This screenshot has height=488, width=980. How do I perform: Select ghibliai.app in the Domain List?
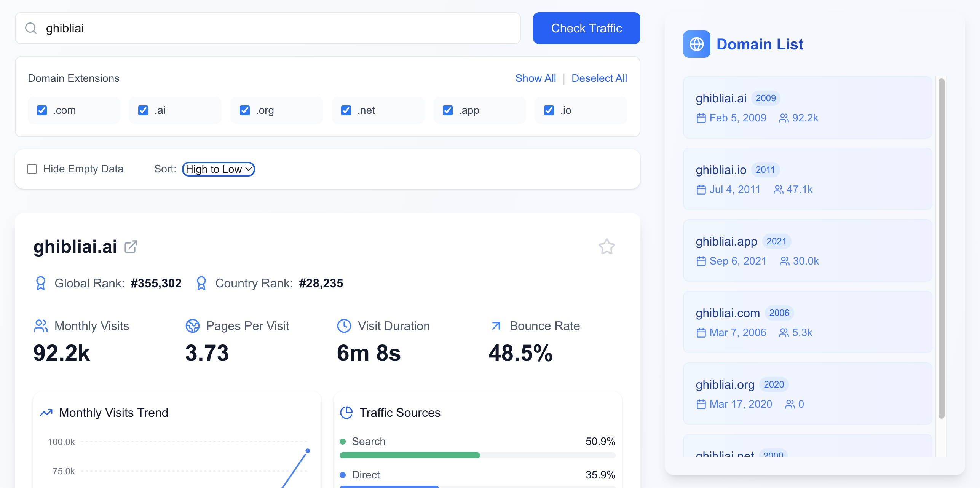pyautogui.click(x=808, y=250)
